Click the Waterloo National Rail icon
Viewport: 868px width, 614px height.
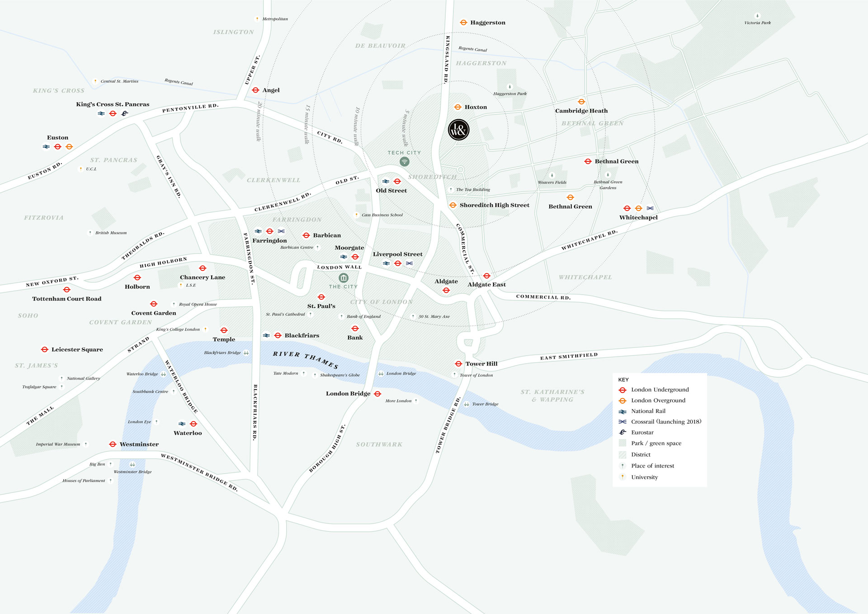(182, 424)
